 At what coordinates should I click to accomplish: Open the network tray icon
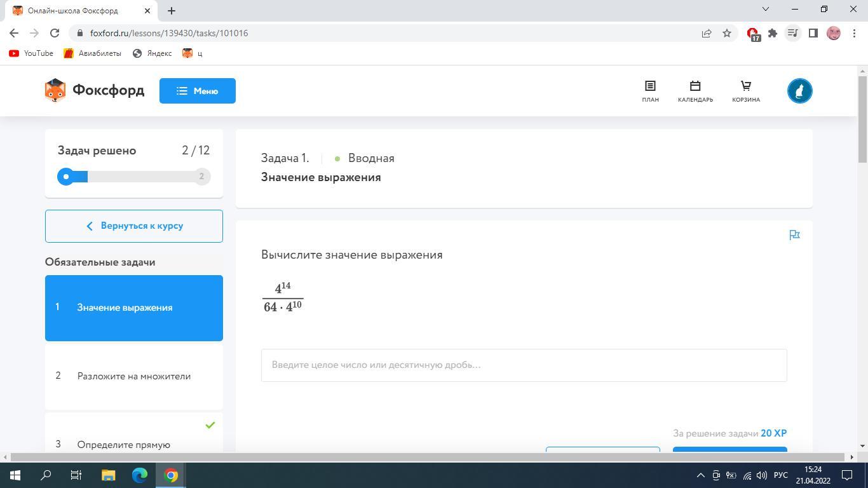point(747,475)
